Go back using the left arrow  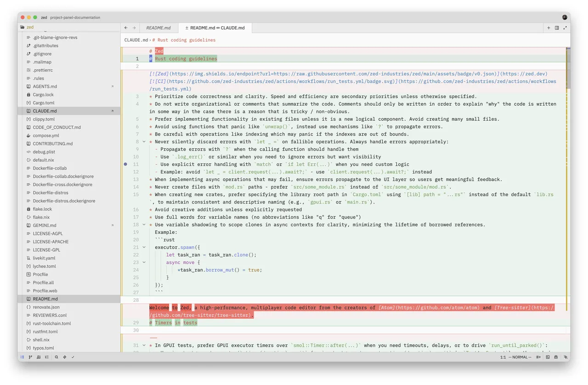pos(126,28)
